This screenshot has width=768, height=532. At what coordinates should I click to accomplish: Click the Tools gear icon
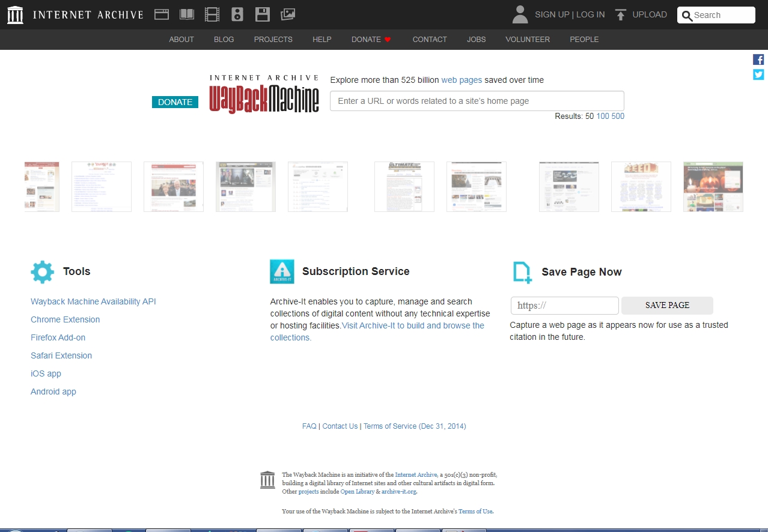pos(42,272)
